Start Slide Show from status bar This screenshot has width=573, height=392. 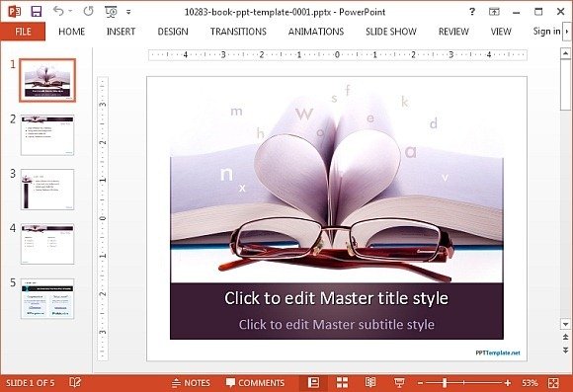pos(399,382)
